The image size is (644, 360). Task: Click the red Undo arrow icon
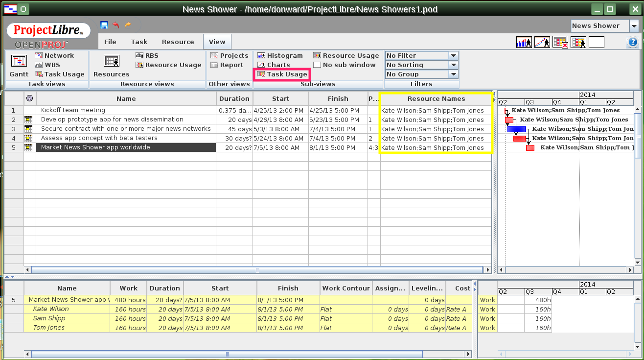pyautogui.click(x=116, y=25)
